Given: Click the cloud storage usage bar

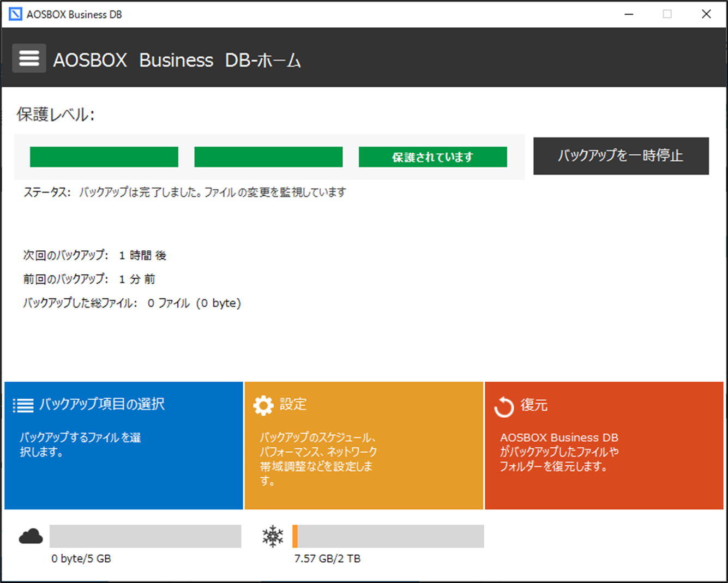Looking at the screenshot, I should tap(146, 536).
